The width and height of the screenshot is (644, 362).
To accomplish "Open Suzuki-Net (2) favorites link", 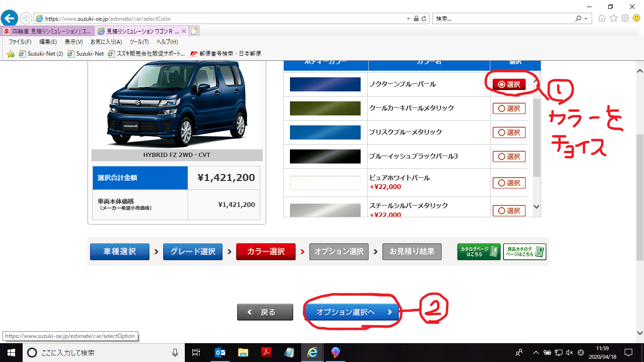I will pyautogui.click(x=41, y=54).
